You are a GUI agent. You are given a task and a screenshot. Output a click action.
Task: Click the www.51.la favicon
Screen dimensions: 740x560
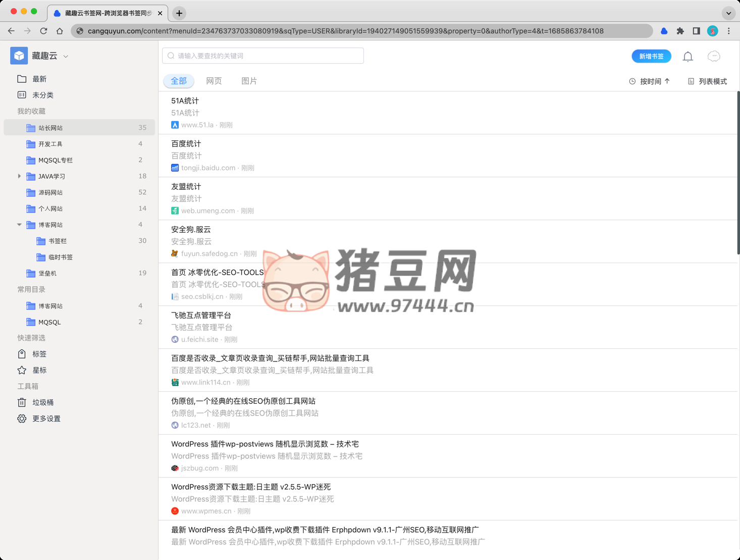tap(175, 125)
